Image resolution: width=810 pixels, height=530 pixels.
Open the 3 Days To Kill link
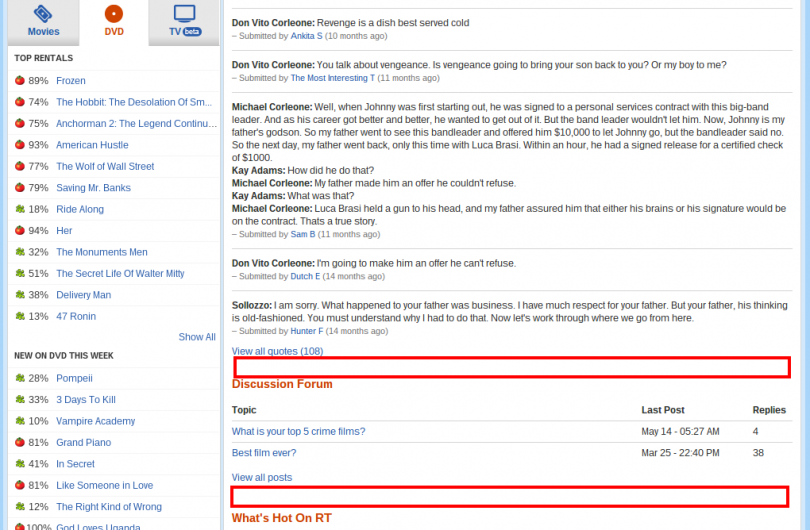pos(86,400)
